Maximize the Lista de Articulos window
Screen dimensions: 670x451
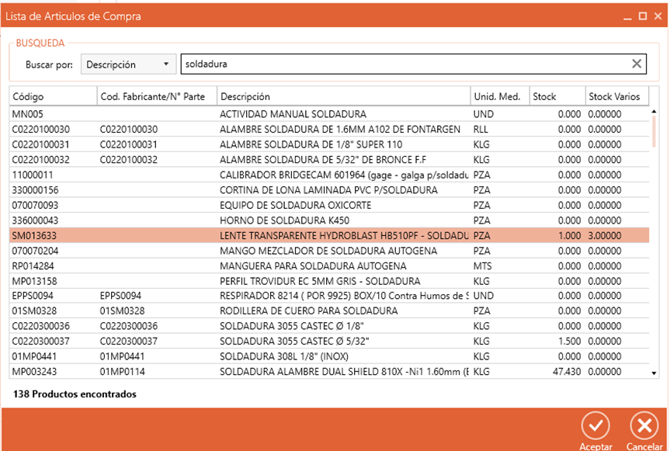(643, 16)
